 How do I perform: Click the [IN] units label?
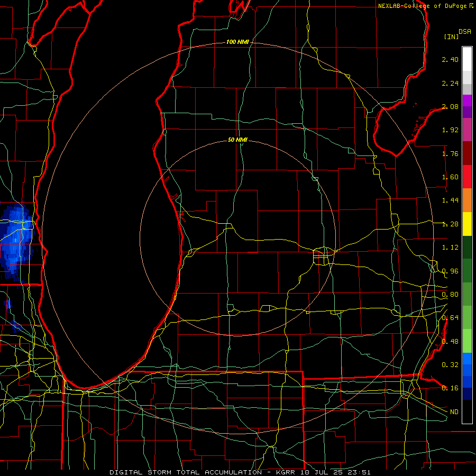tap(451, 36)
